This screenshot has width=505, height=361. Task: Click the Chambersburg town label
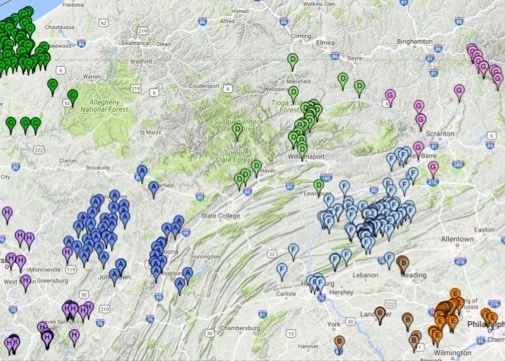pyautogui.click(x=240, y=328)
